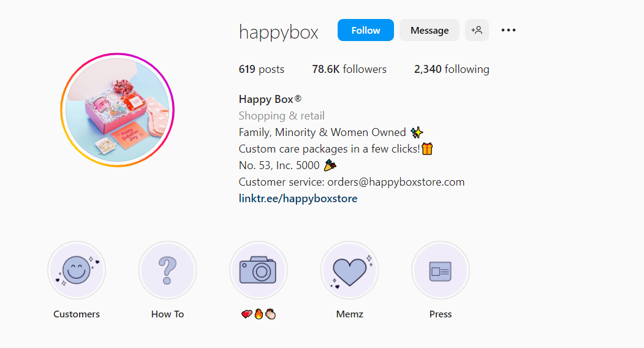Message the happybox account
The image size is (644, 348).
429,30
